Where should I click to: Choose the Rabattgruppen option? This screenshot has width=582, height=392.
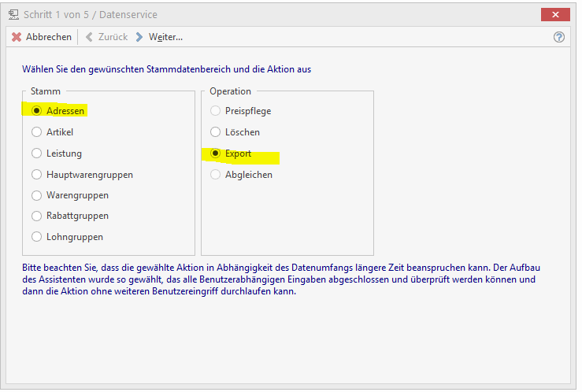36,216
